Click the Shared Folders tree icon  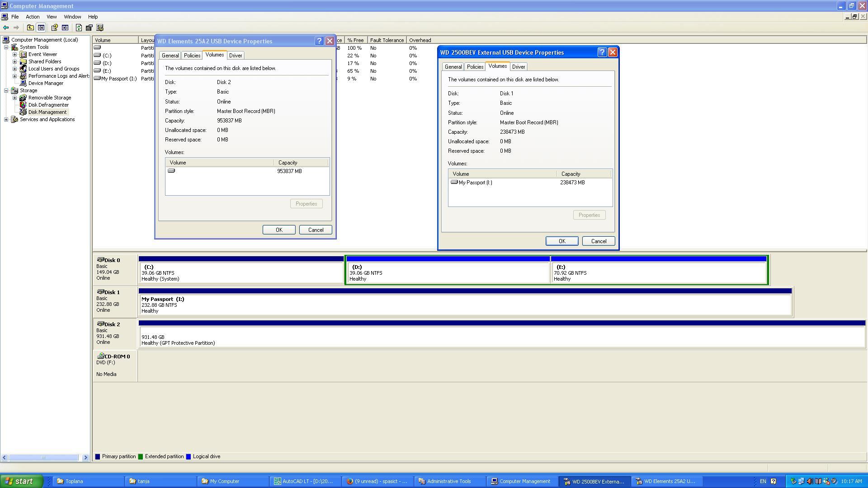tap(23, 61)
